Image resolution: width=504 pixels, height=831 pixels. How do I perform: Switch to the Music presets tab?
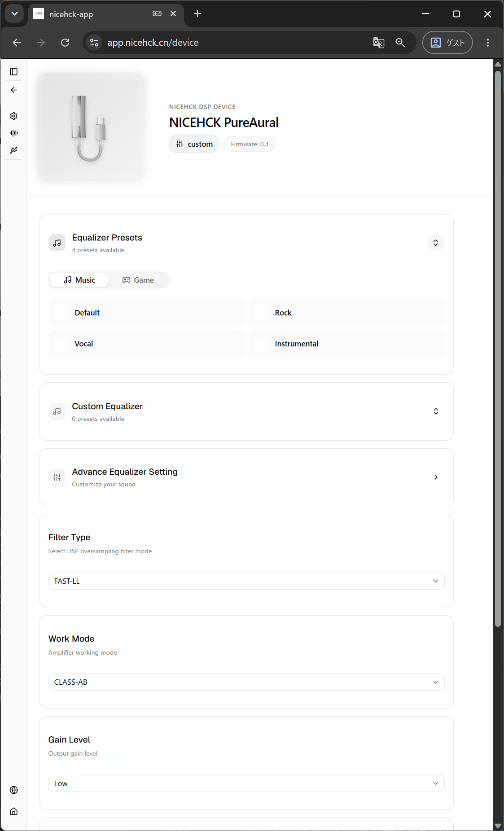(79, 280)
